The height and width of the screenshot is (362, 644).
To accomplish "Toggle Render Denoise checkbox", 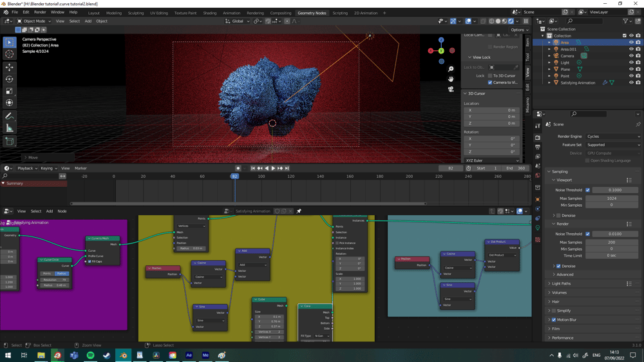I will 558,266.
